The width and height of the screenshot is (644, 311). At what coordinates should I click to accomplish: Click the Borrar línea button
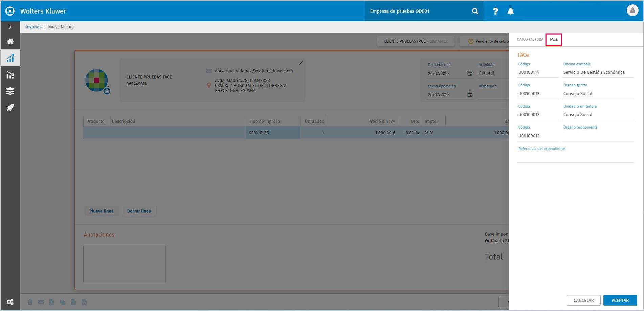click(x=139, y=211)
